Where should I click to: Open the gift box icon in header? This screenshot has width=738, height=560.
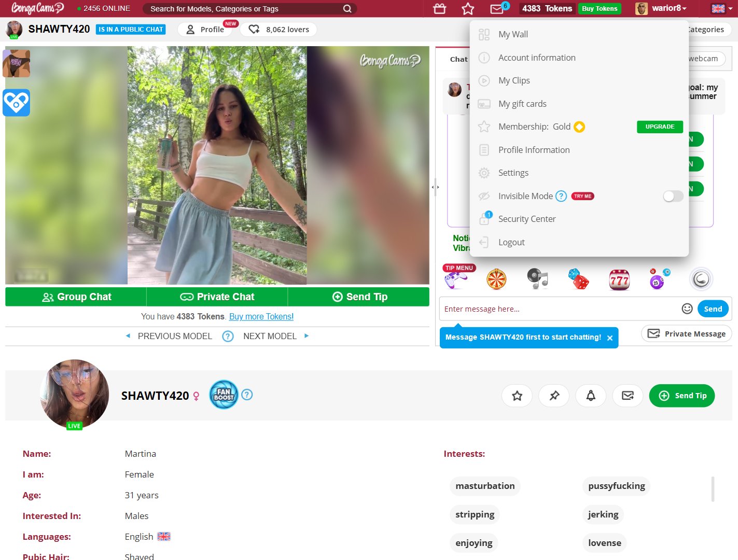tap(440, 8)
